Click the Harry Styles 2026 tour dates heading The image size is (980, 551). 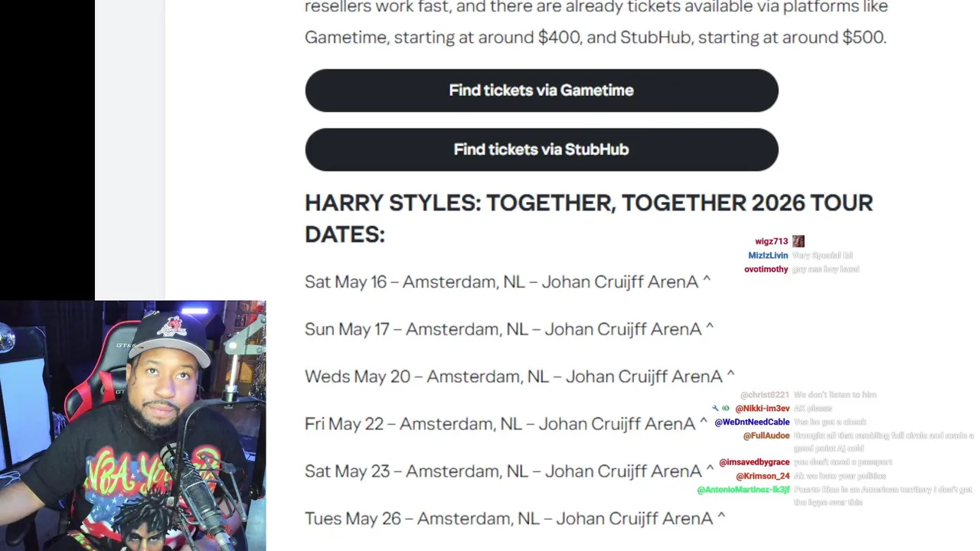588,218
